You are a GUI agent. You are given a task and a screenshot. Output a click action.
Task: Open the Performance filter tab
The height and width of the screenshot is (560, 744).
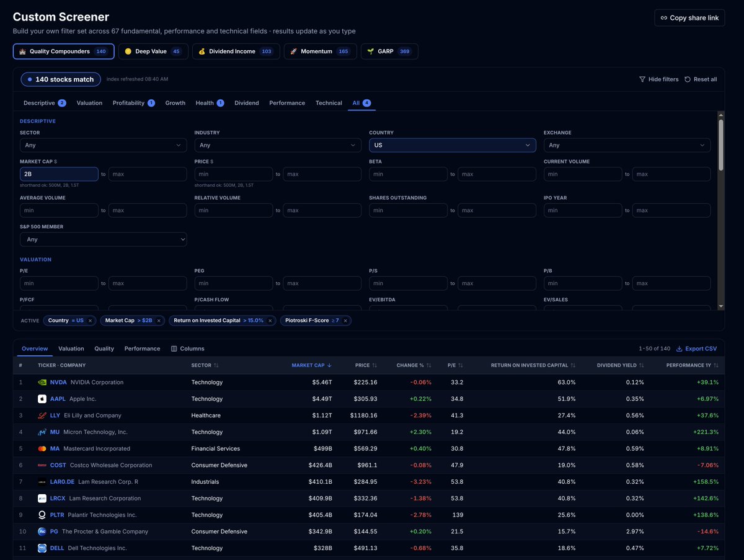coord(287,103)
